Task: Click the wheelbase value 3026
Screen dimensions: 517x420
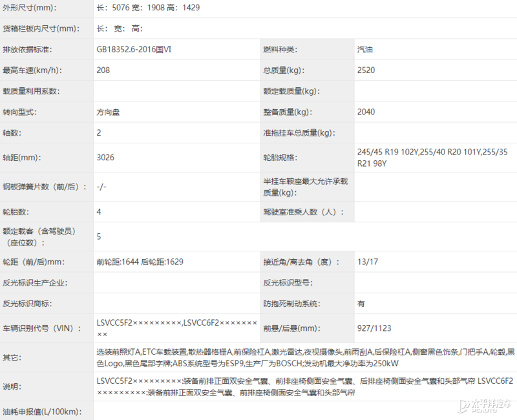Action: 105,157
